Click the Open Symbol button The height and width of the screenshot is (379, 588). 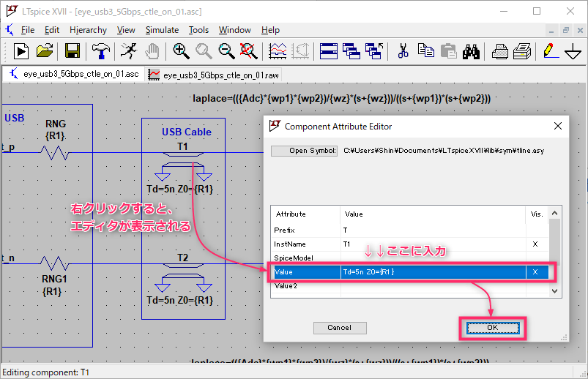pos(304,151)
